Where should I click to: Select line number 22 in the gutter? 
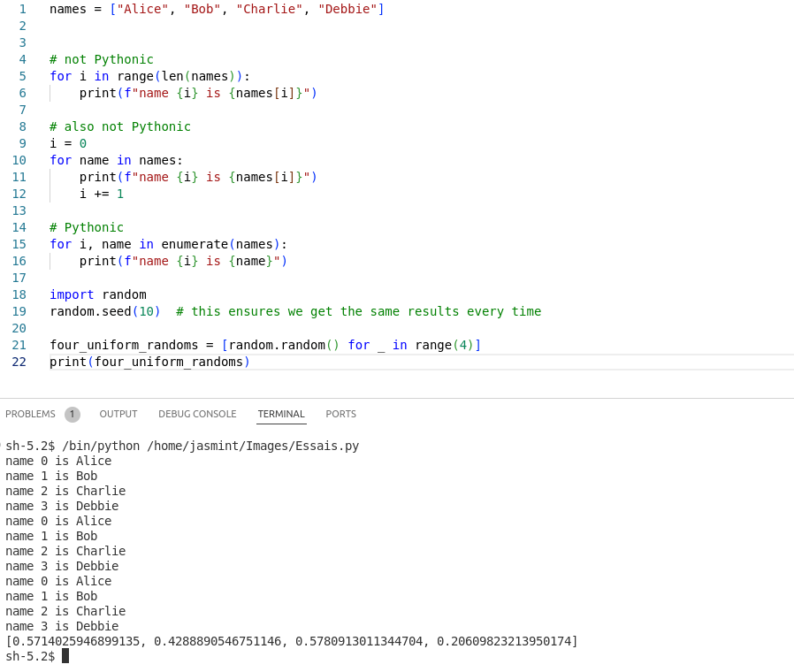click(x=19, y=362)
